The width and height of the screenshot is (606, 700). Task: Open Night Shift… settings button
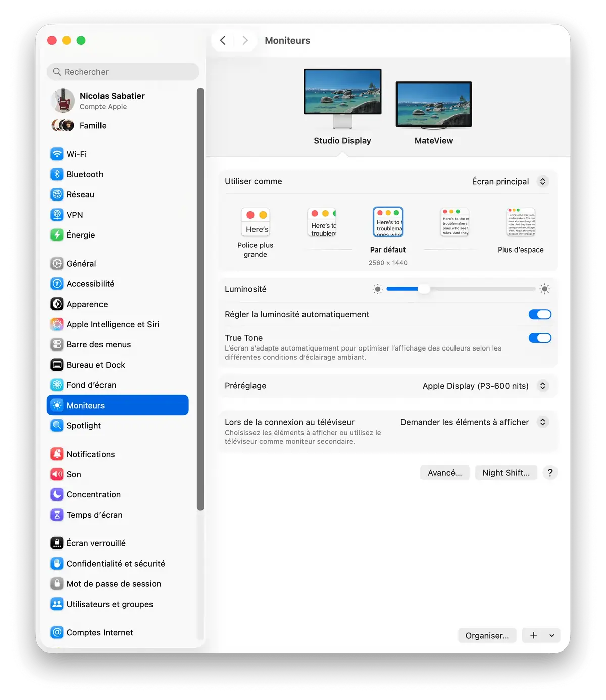coord(506,473)
